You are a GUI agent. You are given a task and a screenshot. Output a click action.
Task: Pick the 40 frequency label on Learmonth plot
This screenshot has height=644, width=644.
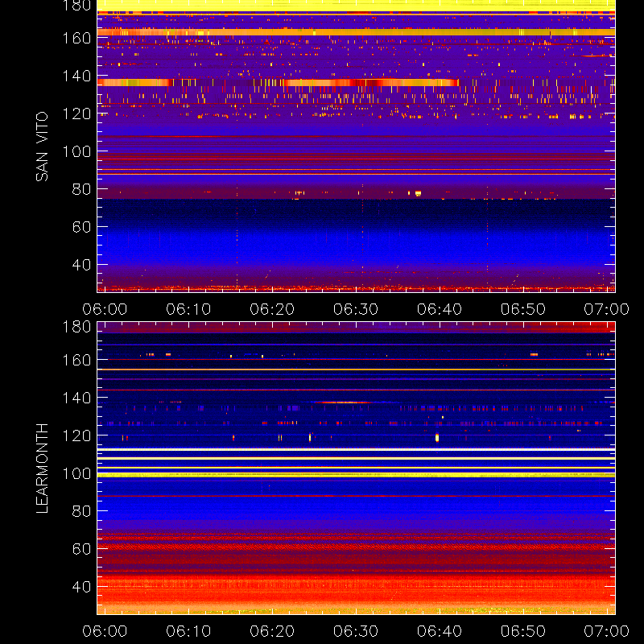82,587
